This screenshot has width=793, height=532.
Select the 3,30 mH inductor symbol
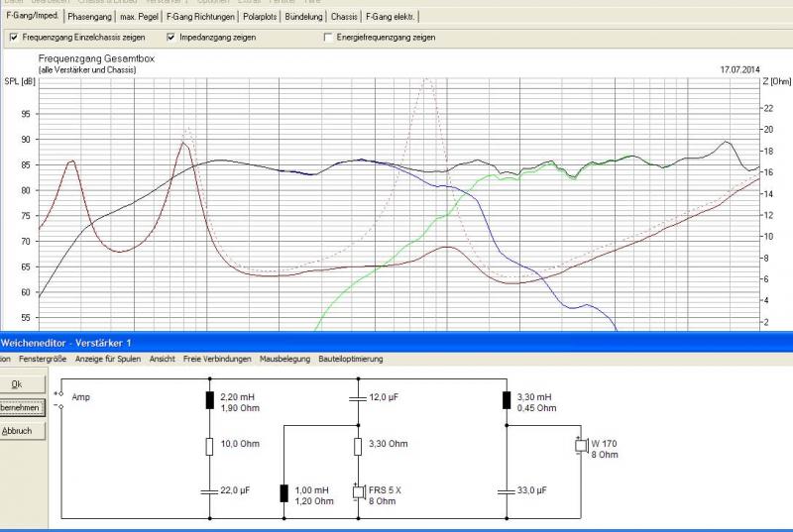tap(507, 400)
